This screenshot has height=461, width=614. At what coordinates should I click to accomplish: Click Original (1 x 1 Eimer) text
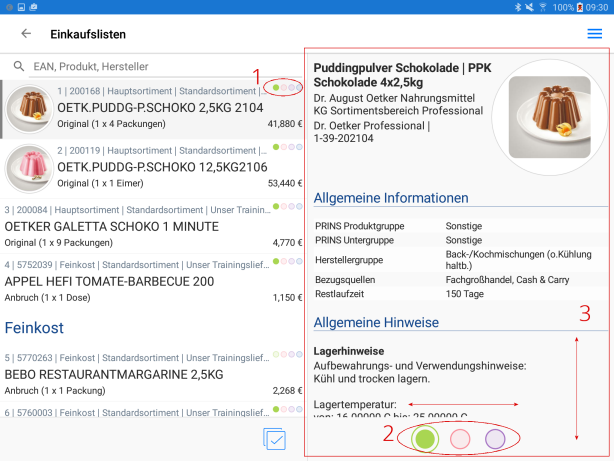coord(100,183)
